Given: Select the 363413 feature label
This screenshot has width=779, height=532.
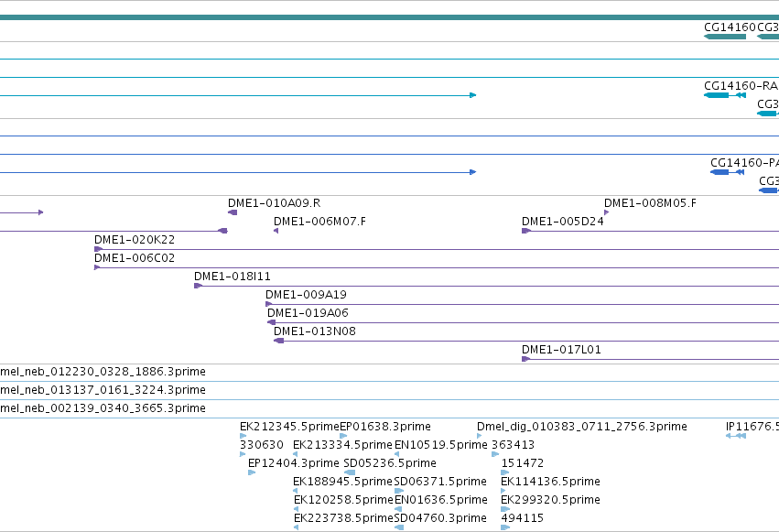Looking at the screenshot, I should [x=513, y=446].
